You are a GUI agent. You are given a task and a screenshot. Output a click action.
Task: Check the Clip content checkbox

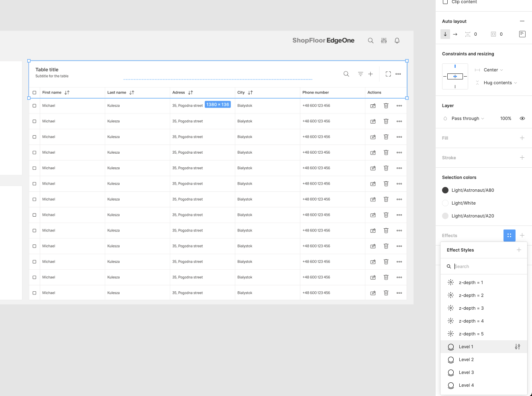point(445,2)
